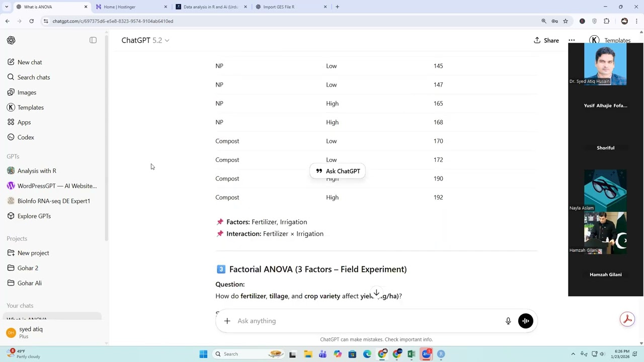Open the Windows Start button
The width and height of the screenshot is (644, 362).
203,354
